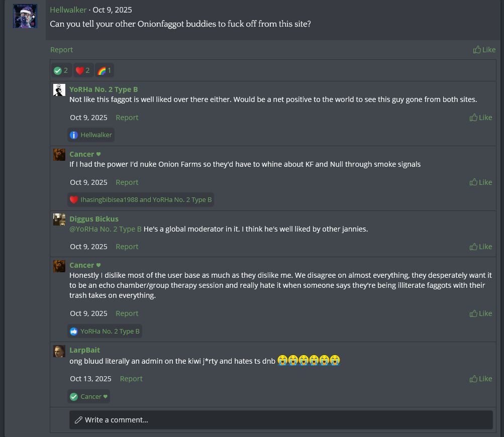504x437 pixels.
Task: Like Diggus Bickus's comment
Action: pyautogui.click(x=481, y=247)
